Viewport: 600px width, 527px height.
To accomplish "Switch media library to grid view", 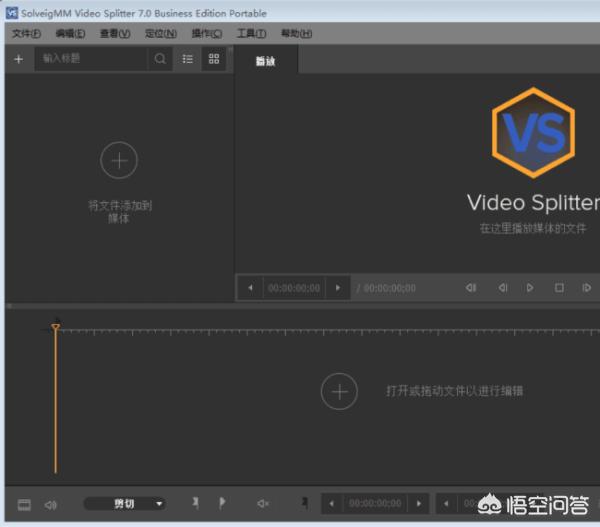I will click(x=214, y=59).
